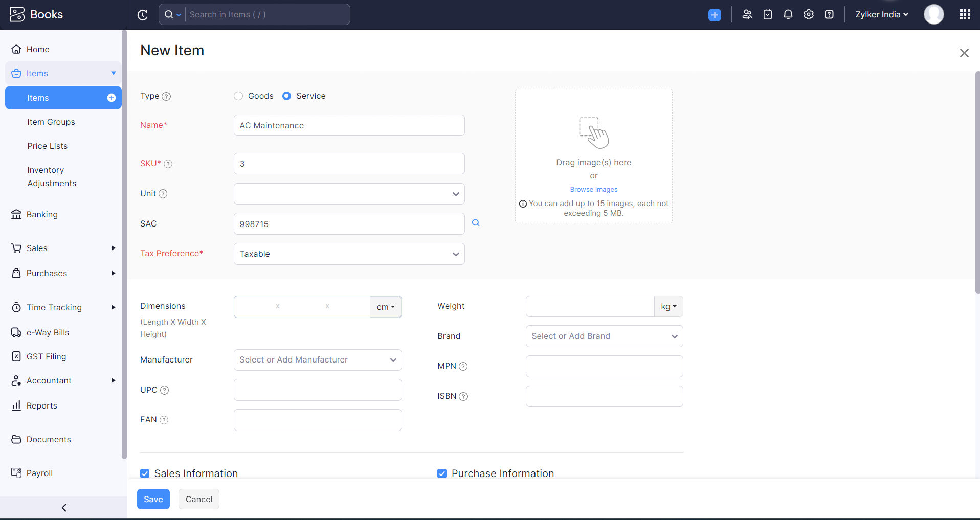The width and height of the screenshot is (980, 520).
Task: Open the settings gear icon
Action: pyautogui.click(x=808, y=14)
